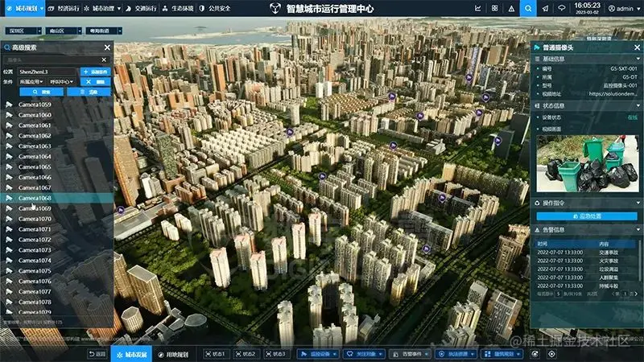Screen dimensions: 644x362
Task: Click the camera icon beside Camera1060
Action: pos(9,115)
